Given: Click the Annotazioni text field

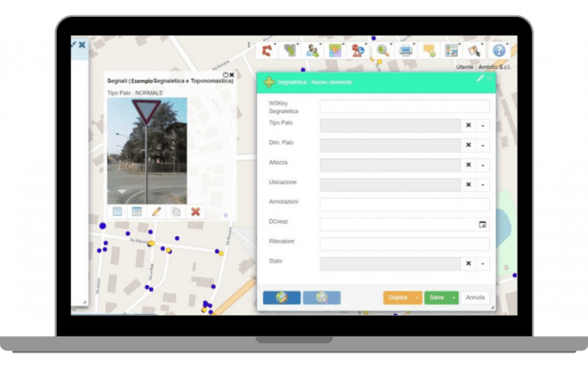Looking at the screenshot, I should coord(404,205).
